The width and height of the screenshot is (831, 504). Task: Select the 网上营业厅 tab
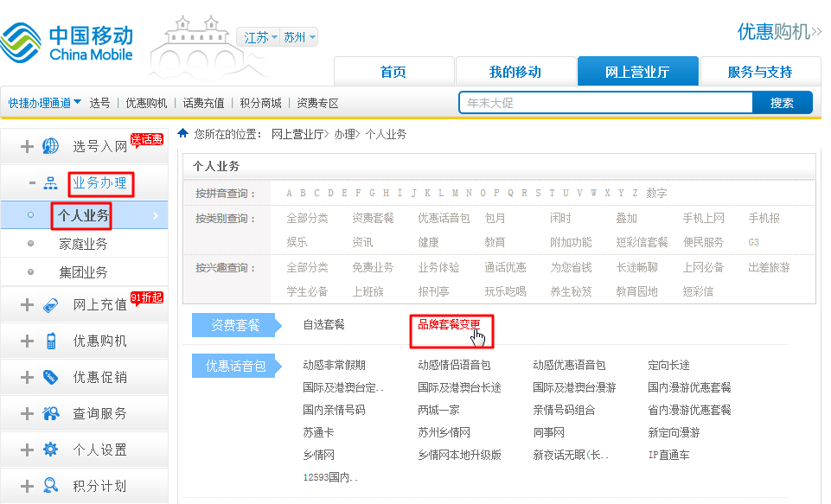tap(637, 72)
